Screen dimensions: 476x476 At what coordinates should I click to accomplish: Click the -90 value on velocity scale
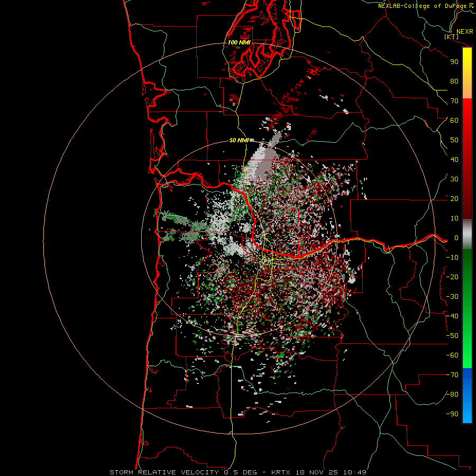(452, 414)
